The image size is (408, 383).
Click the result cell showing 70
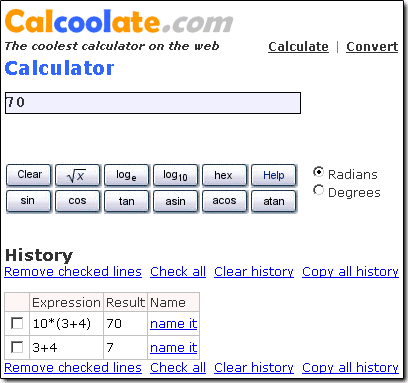[125, 323]
